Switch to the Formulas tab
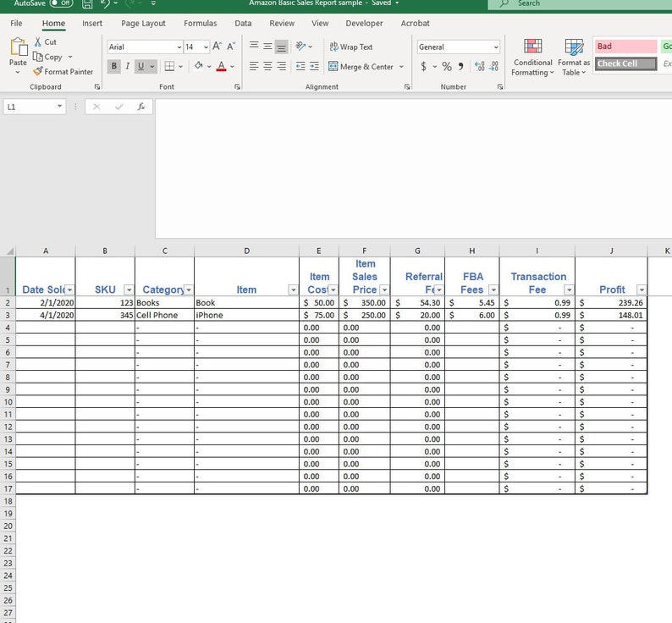This screenshot has height=623, width=672. pyautogui.click(x=200, y=23)
